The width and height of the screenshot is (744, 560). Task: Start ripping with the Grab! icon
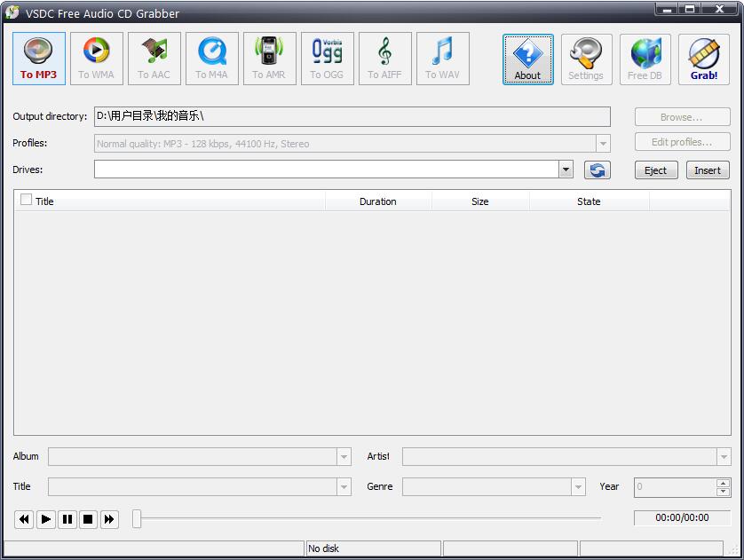[x=703, y=59]
